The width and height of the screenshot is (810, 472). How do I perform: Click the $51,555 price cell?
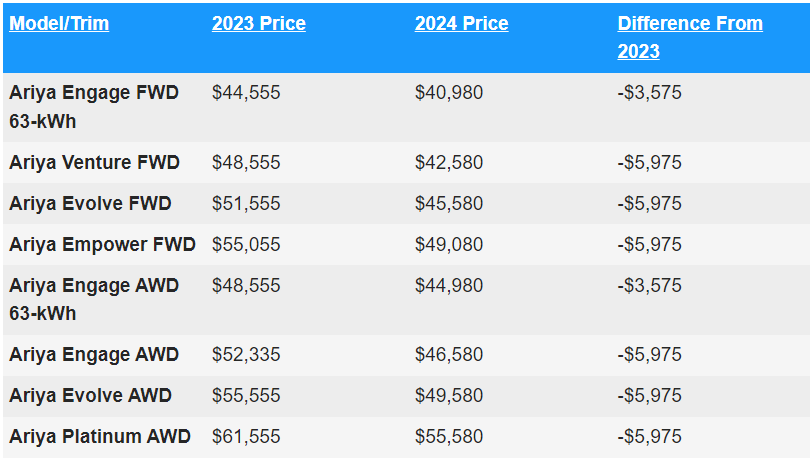[x=246, y=203]
